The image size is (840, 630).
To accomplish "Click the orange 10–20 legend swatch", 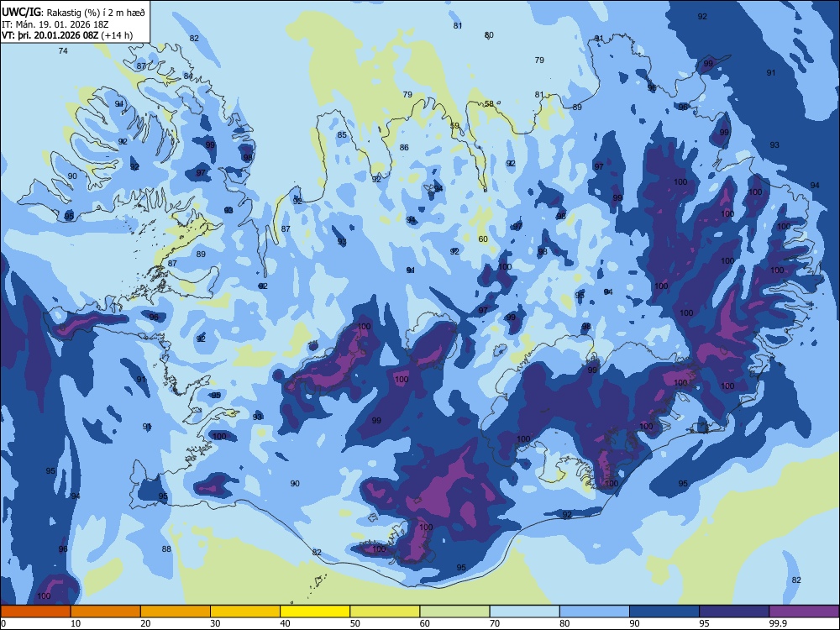I will pos(106,612).
